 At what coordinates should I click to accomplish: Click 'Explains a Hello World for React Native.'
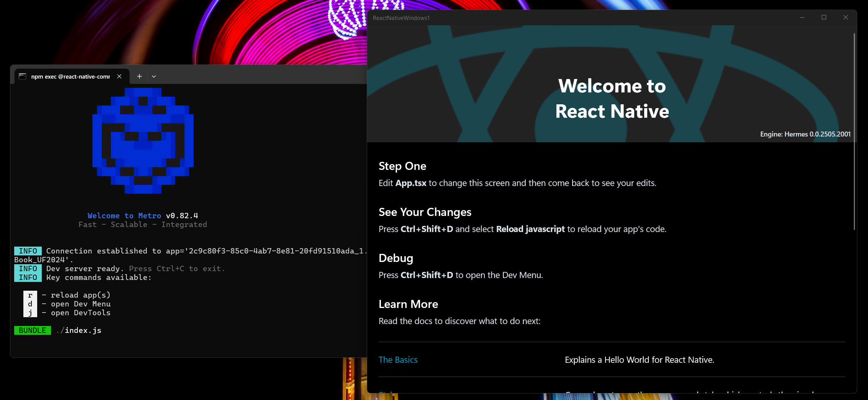[640, 360]
